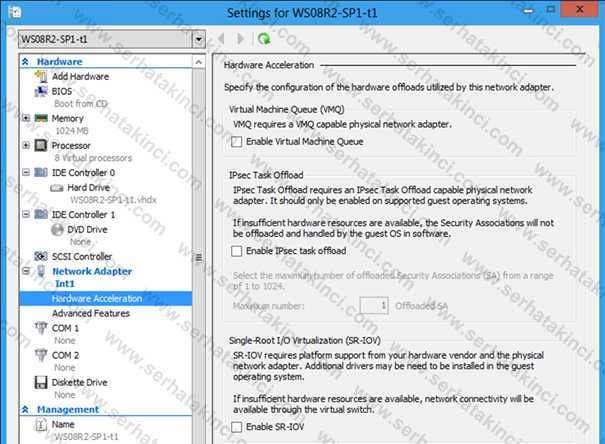Collapse the Management section chevron

point(25,409)
